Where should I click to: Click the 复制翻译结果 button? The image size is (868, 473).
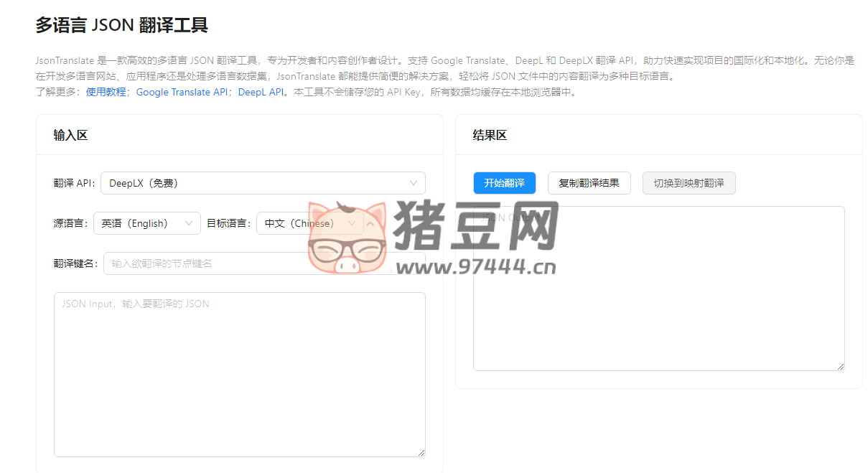589,182
